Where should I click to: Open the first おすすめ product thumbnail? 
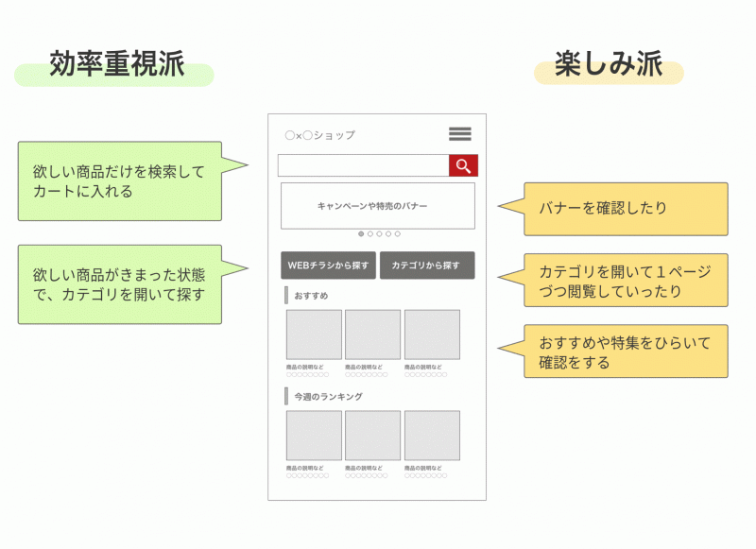pos(314,335)
